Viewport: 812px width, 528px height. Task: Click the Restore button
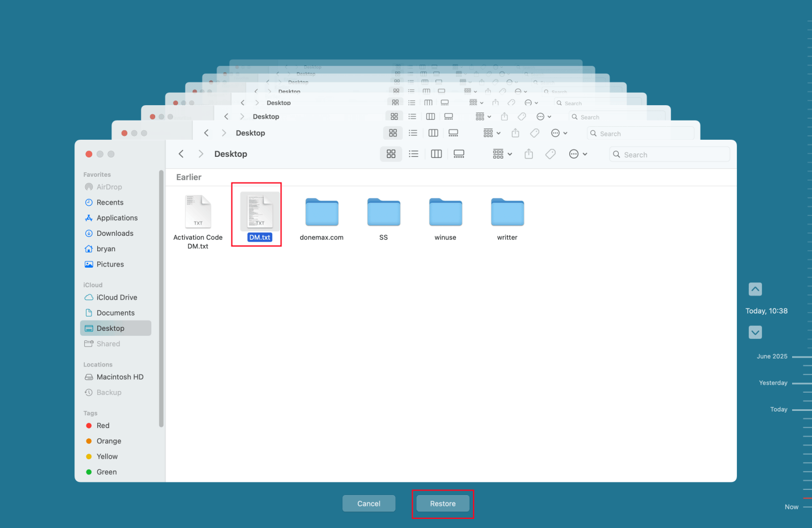tap(443, 503)
